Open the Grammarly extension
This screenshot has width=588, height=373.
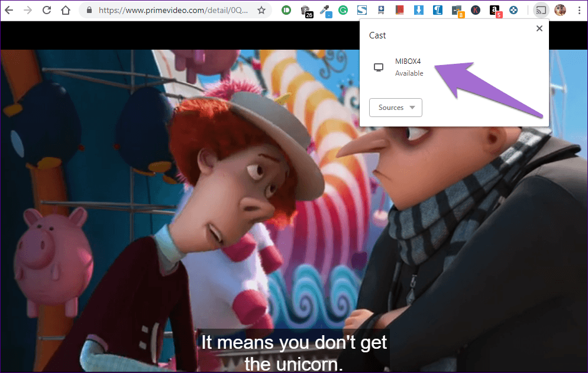(x=343, y=10)
